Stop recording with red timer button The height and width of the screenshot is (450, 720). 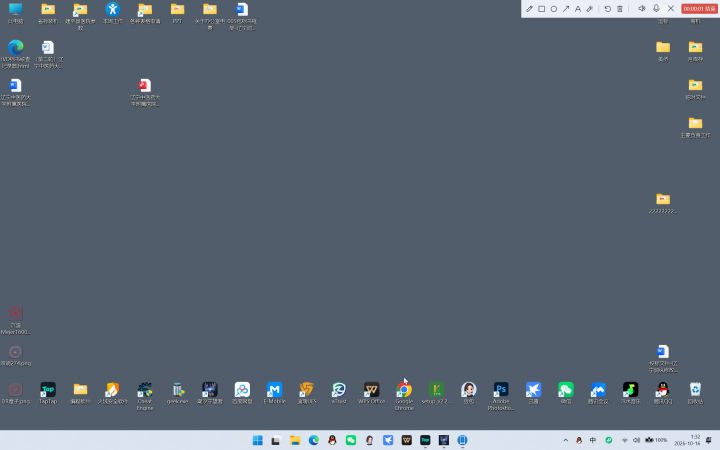tap(699, 9)
